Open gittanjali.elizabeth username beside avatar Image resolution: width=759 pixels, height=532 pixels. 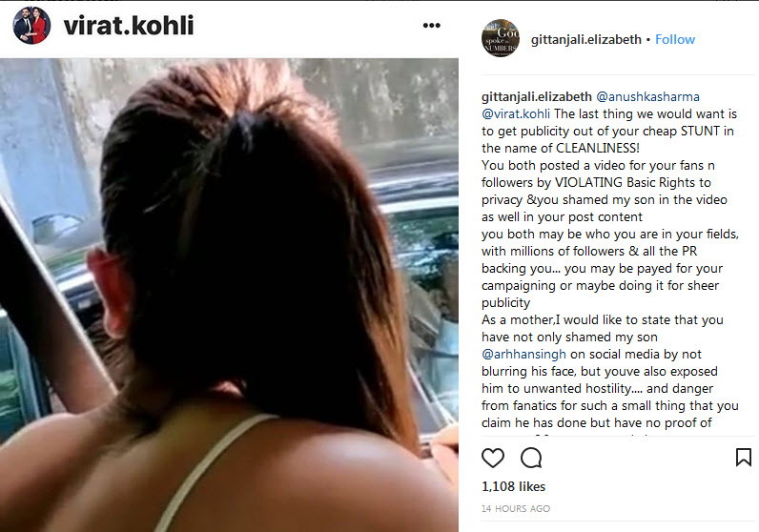(x=585, y=40)
